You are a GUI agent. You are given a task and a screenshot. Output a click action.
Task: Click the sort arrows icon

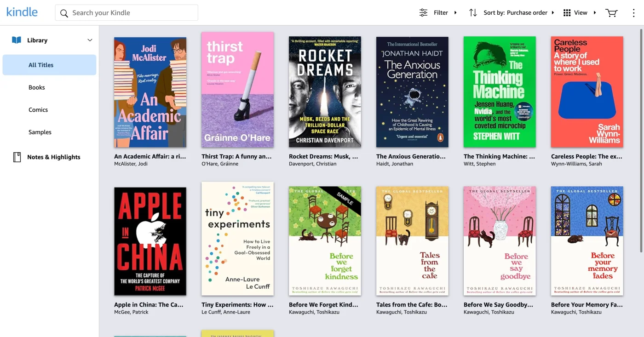[x=473, y=13]
